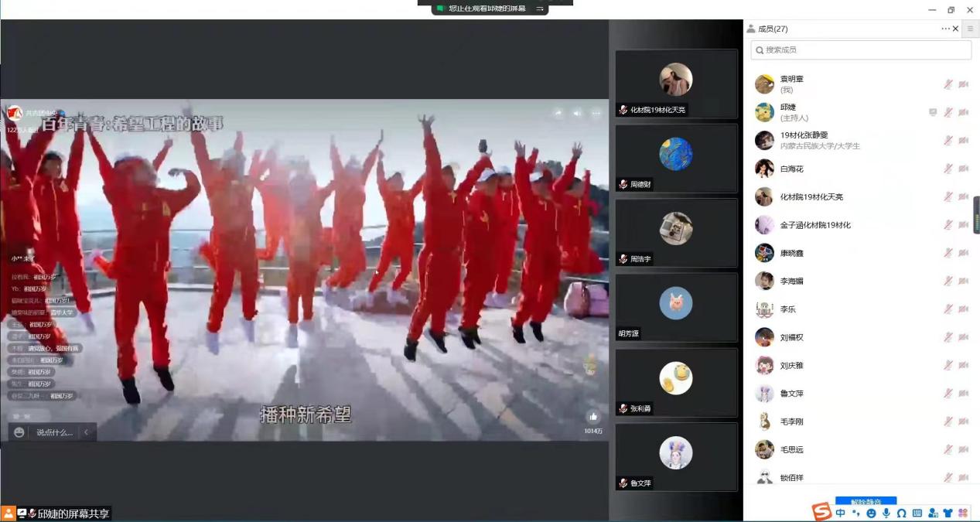
Task: Open the three-dots menu in members panel header
Action: tap(945, 29)
